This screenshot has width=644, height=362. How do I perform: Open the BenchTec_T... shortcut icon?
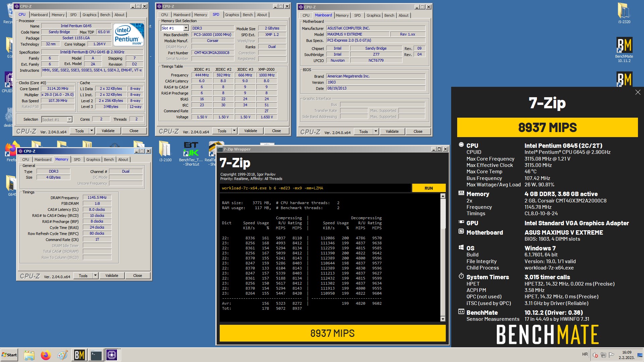tap(191, 154)
